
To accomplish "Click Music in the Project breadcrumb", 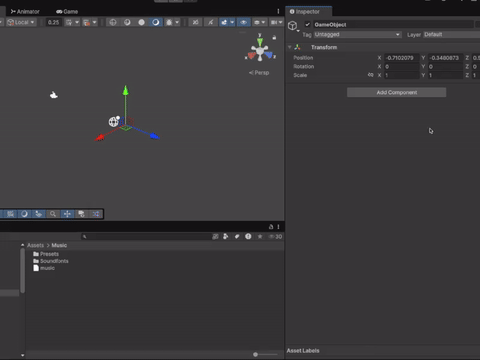I will (x=59, y=245).
